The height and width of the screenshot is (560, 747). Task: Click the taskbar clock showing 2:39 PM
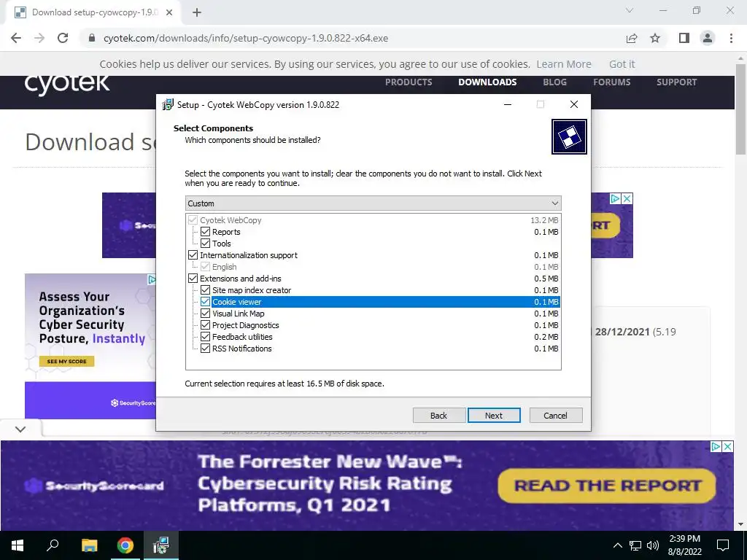684,545
